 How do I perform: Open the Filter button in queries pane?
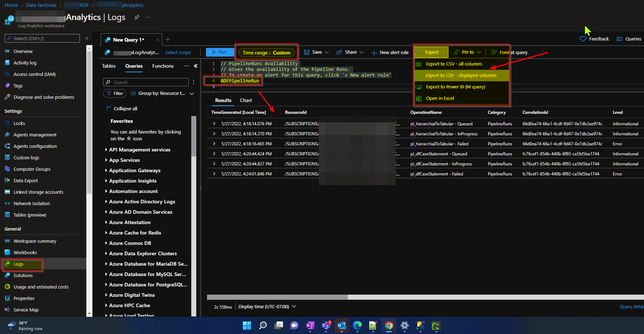coord(115,93)
